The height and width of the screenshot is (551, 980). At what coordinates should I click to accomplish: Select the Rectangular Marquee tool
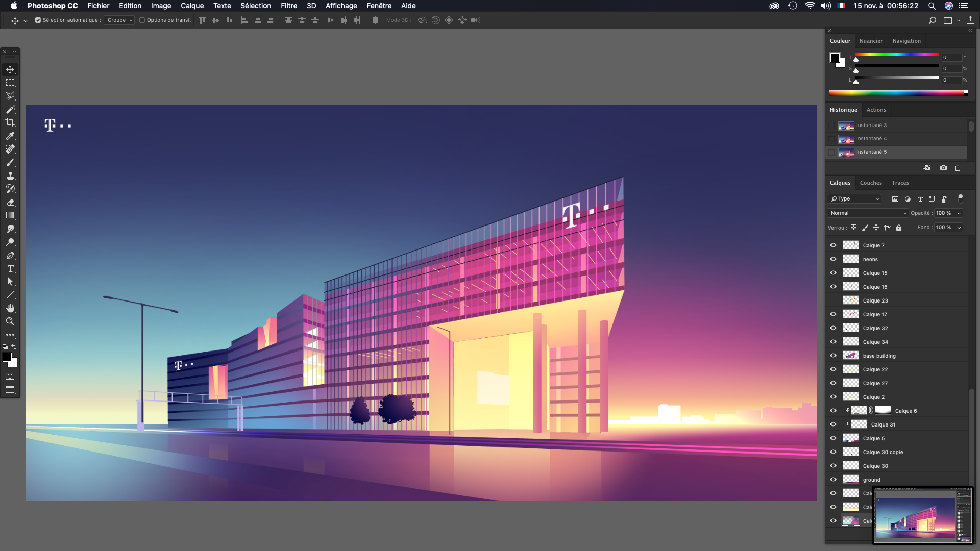[x=10, y=83]
